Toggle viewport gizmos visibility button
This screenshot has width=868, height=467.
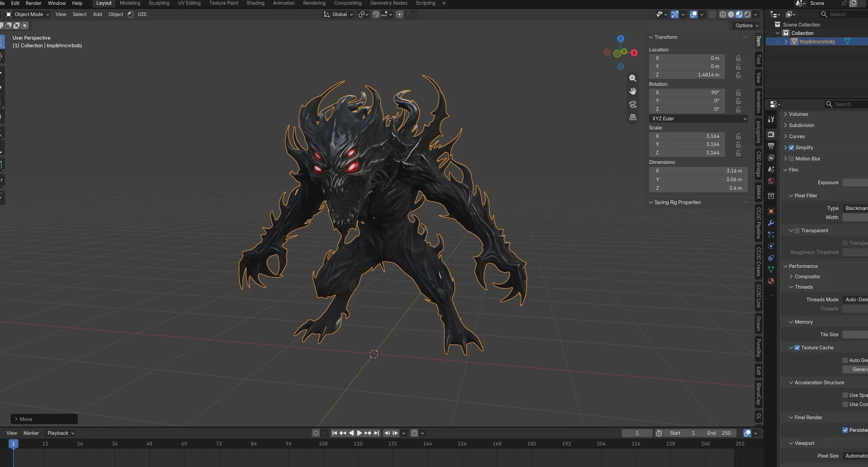click(674, 15)
